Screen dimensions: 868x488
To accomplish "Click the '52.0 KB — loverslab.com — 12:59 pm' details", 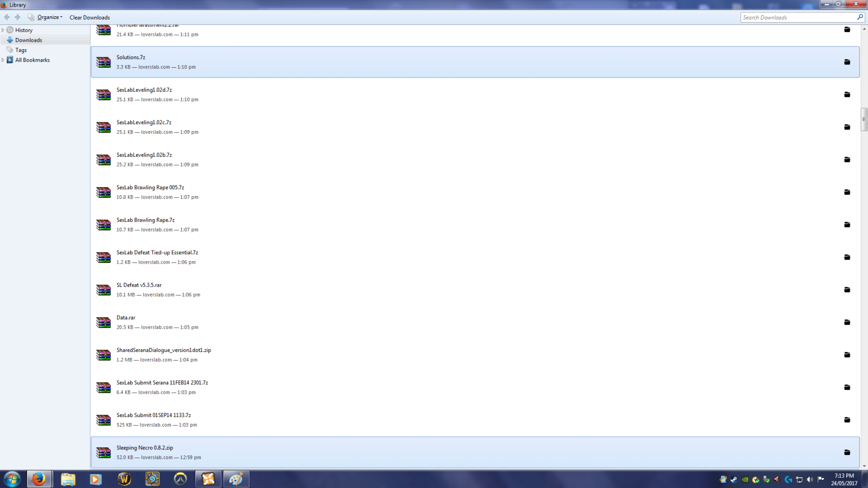I will click(159, 458).
